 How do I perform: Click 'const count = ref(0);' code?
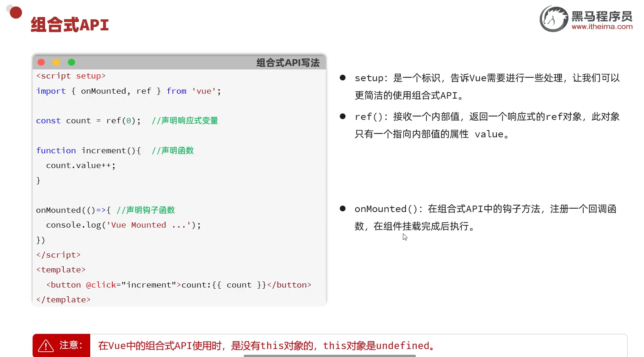coord(88,121)
